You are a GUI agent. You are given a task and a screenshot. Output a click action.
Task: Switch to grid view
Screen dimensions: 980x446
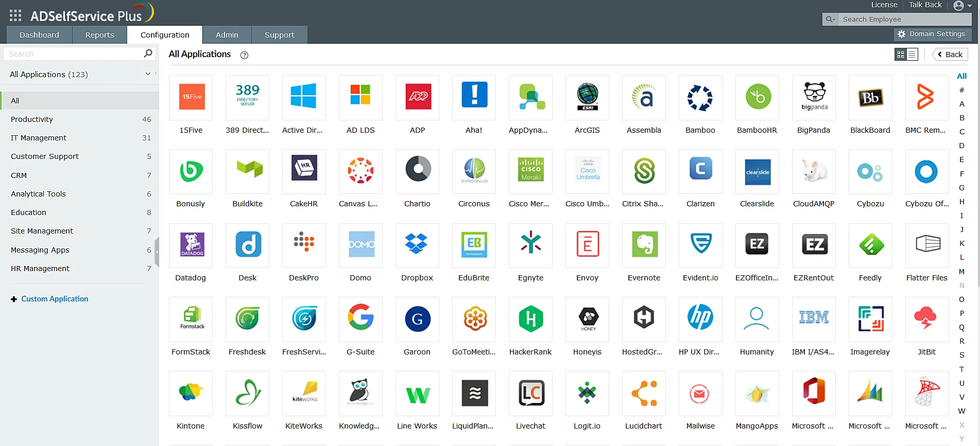901,54
